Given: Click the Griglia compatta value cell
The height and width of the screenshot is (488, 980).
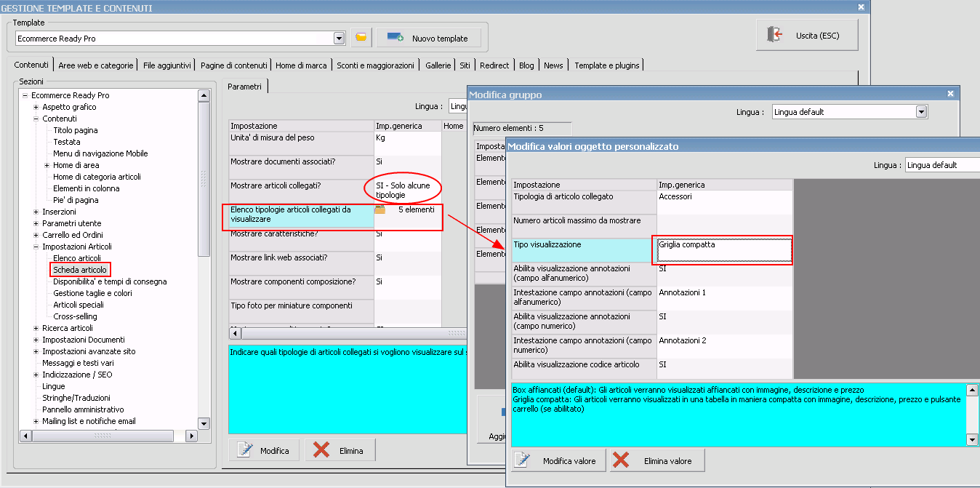Looking at the screenshot, I should pyautogui.click(x=724, y=250).
